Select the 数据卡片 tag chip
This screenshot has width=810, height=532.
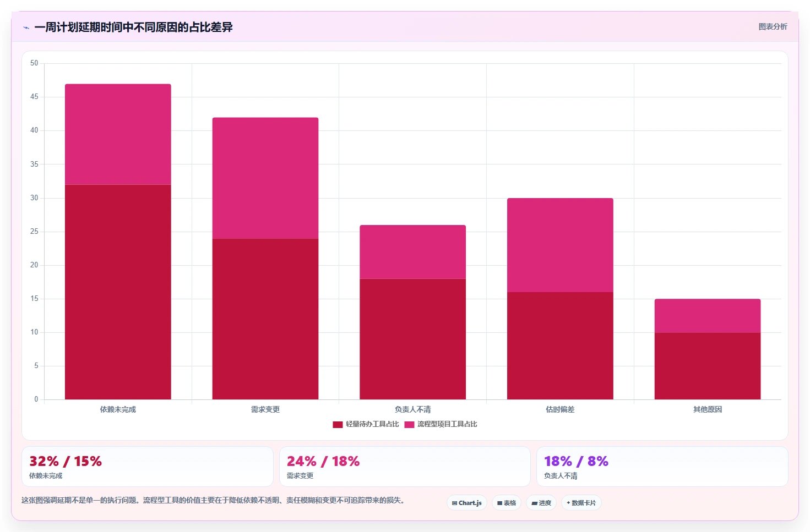pyautogui.click(x=581, y=503)
